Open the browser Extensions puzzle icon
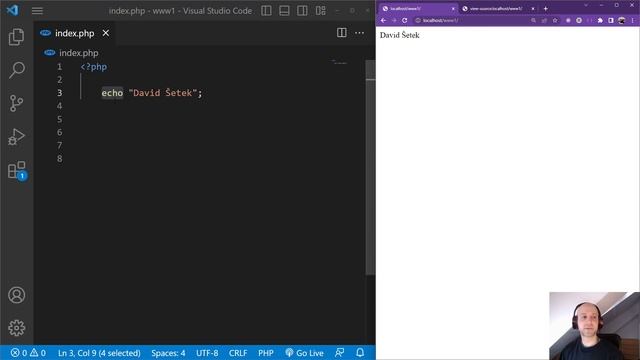This screenshot has width=640, height=360. (x=600, y=20)
